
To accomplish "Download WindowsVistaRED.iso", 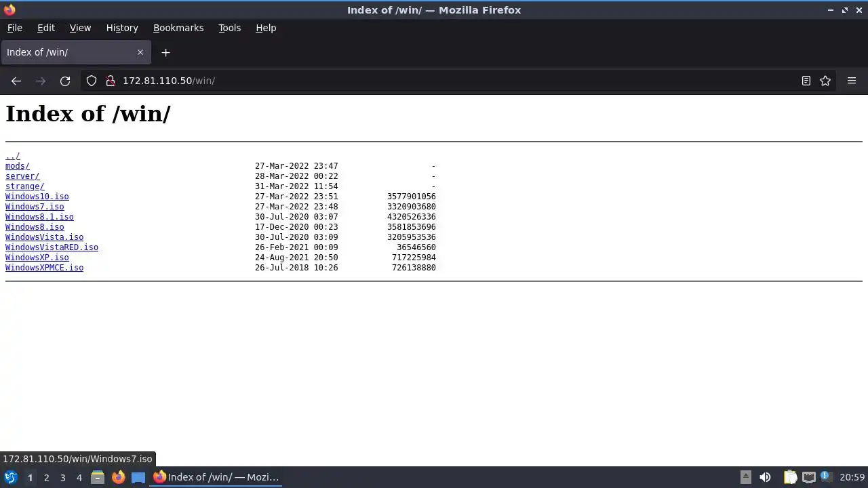I will 52,247.
